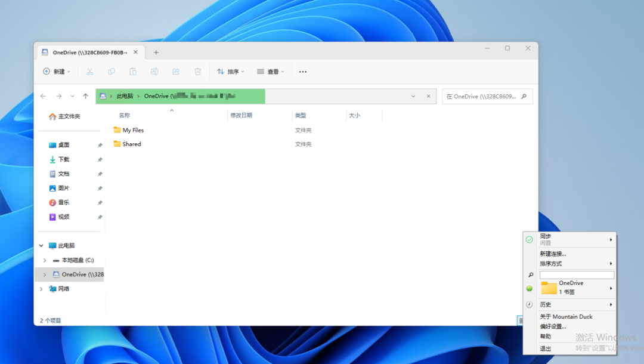Screen dimensions: 644x364
Task: Open the three-dot See more menu
Action: (303, 72)
